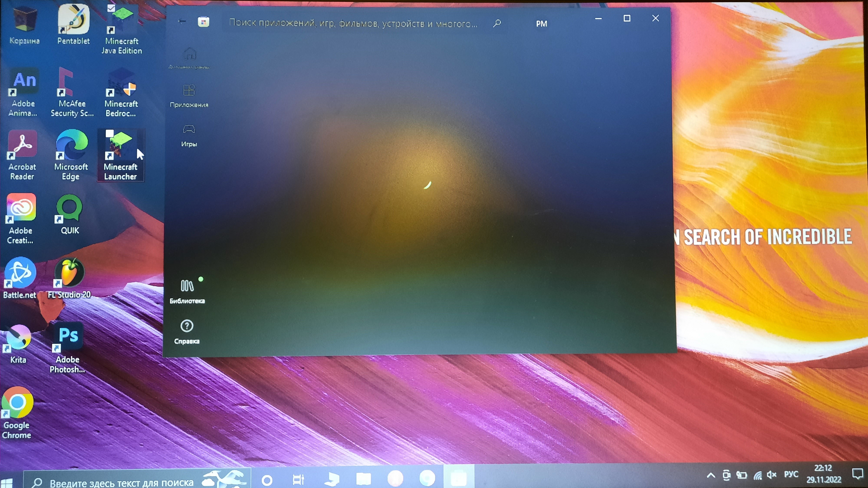Select the Adobe Photoshop desktop shortcut

point(68,348)
